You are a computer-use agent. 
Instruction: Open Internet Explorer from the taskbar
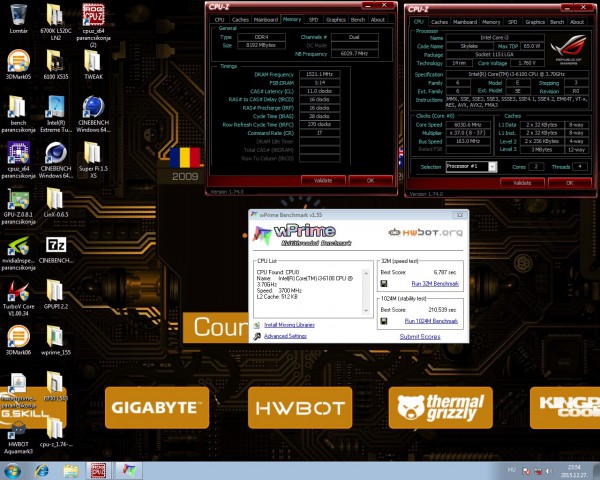point(42,471)
